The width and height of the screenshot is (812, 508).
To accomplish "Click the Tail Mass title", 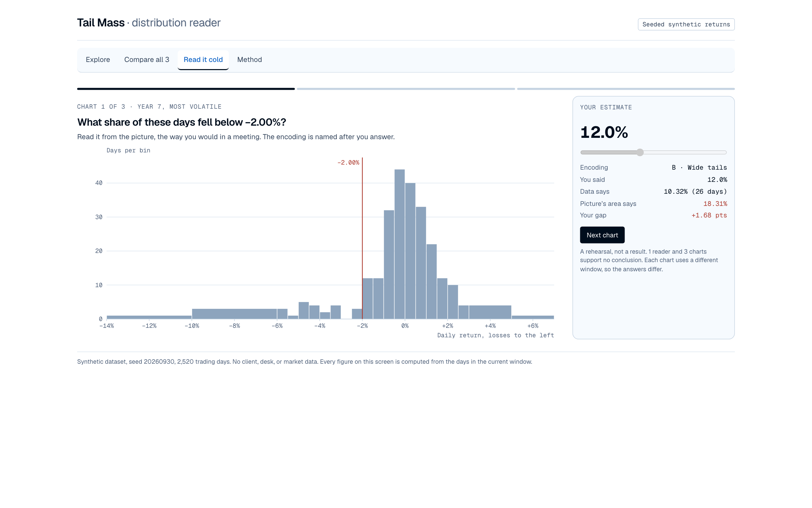I will [101, 23].
